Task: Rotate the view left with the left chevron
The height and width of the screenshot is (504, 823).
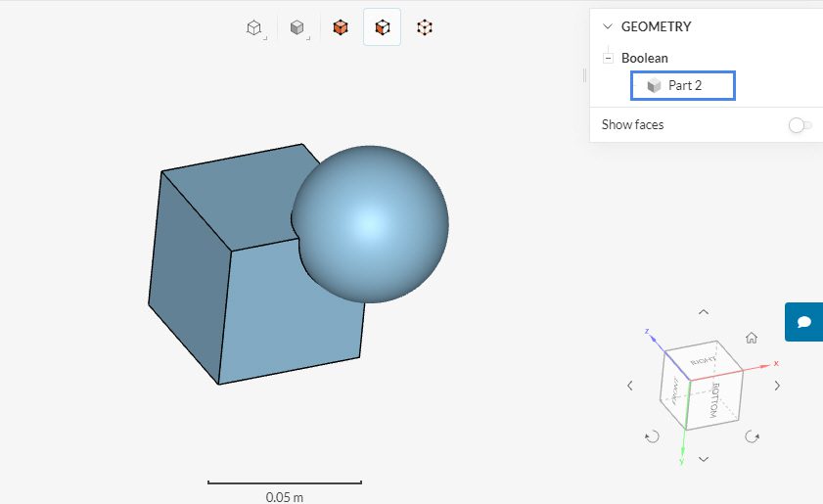Action: (x=630, y=386)
